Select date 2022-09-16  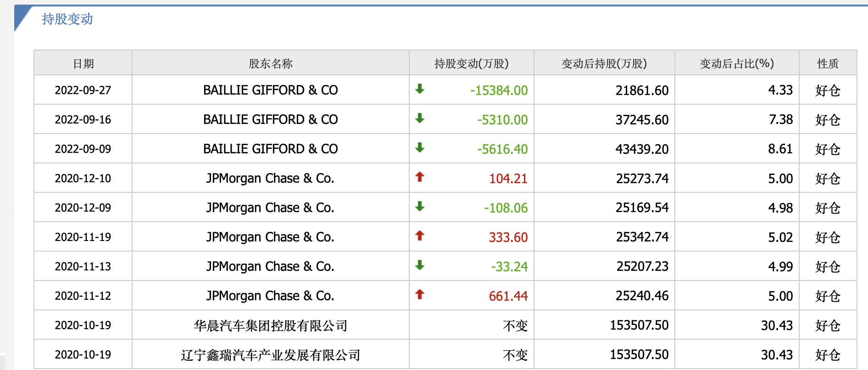pyautogui.click(x=83, y=119)
